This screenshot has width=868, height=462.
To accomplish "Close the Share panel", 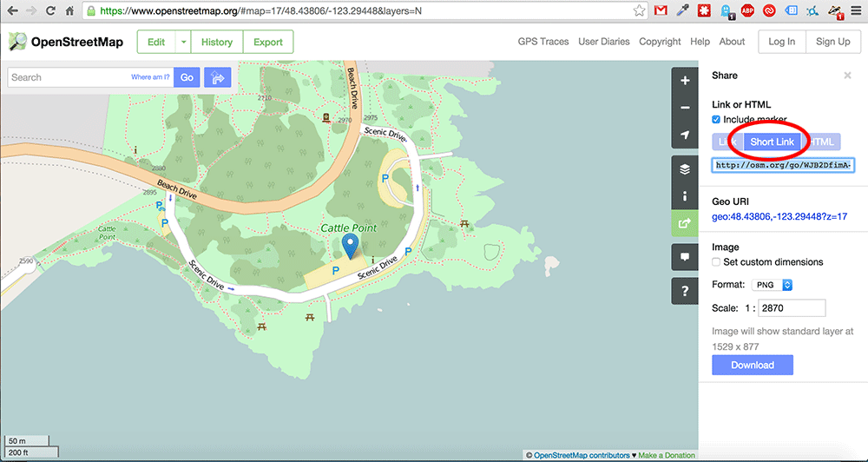I will point(847,76).
